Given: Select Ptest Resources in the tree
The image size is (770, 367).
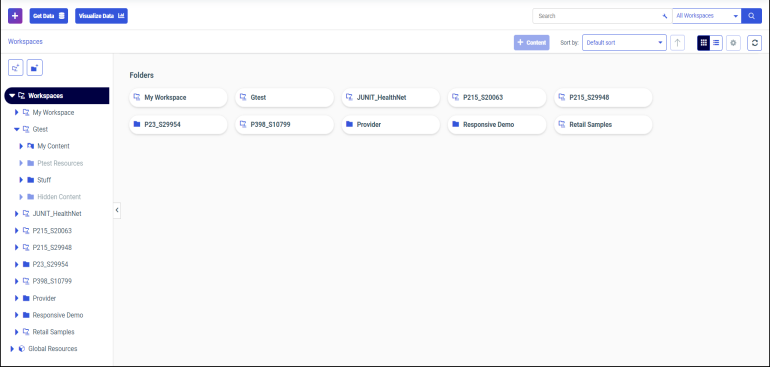Looking at the screenshot, I should (x=60, y=163).
